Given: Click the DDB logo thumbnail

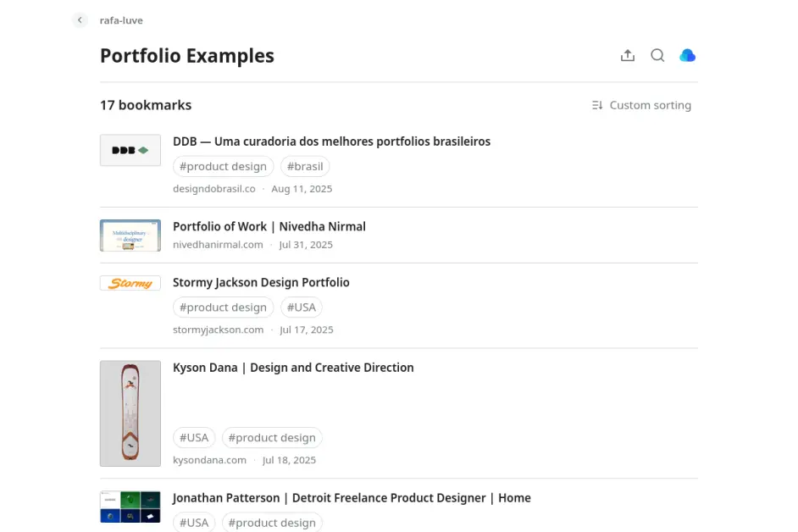Looking at the screenshot, I should 130,150.
